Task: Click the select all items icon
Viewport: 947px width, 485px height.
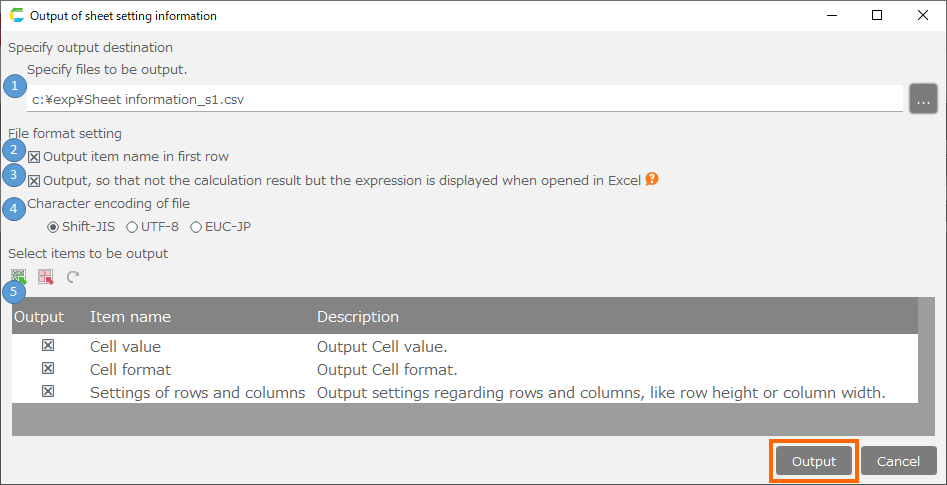Action: point(19,277)
